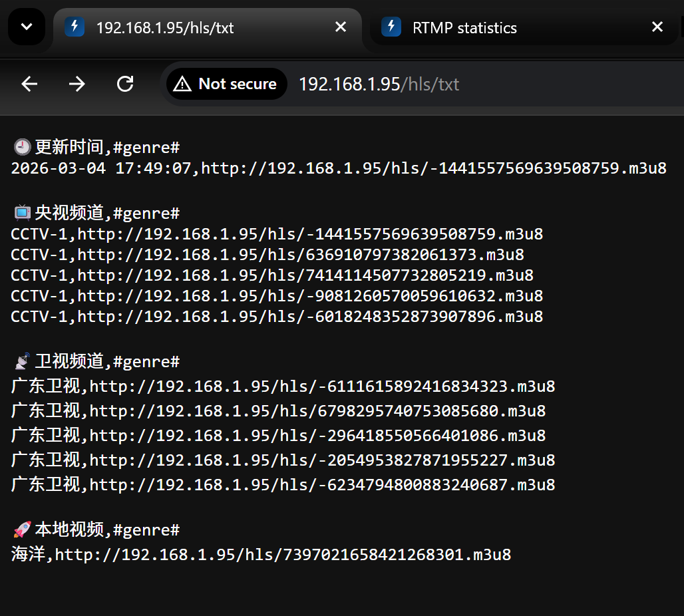684x616 pixels.
Task: Reload the current page
Action: point(124,84)
